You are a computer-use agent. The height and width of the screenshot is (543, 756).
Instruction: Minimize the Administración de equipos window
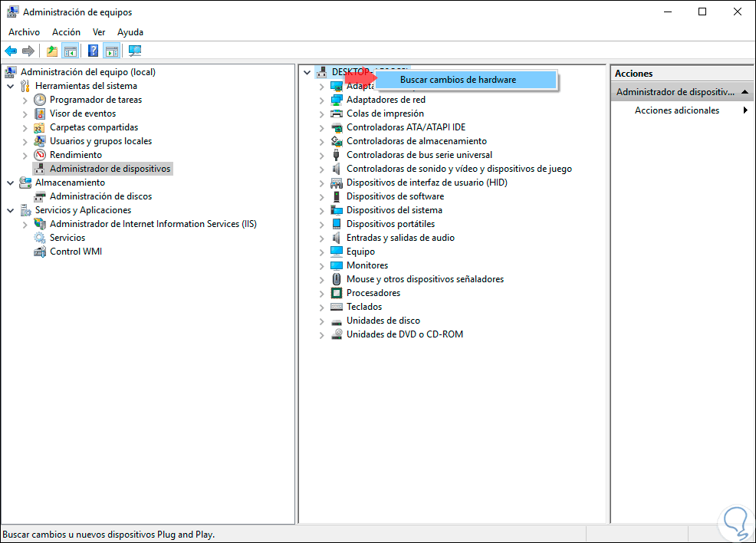coord(668,12)
